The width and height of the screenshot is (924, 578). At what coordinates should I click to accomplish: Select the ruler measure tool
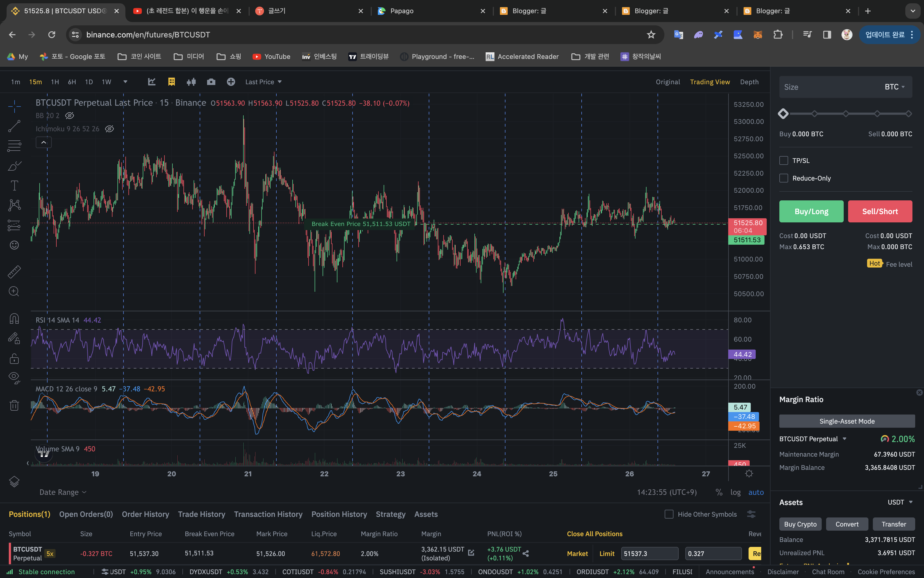pyautogui.click(x=15, y=272)
